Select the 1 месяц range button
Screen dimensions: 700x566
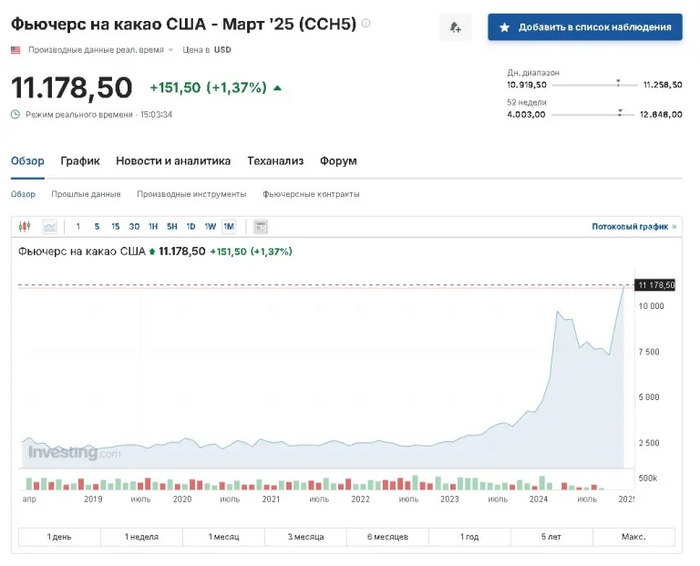224,537
